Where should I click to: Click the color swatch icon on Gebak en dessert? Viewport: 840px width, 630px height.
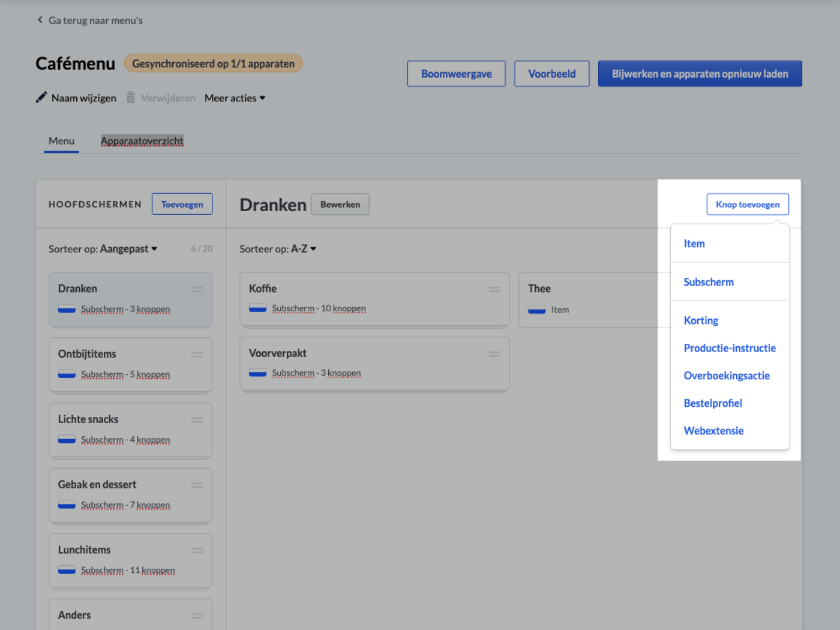pyautogui.click(x=67, y=505)
